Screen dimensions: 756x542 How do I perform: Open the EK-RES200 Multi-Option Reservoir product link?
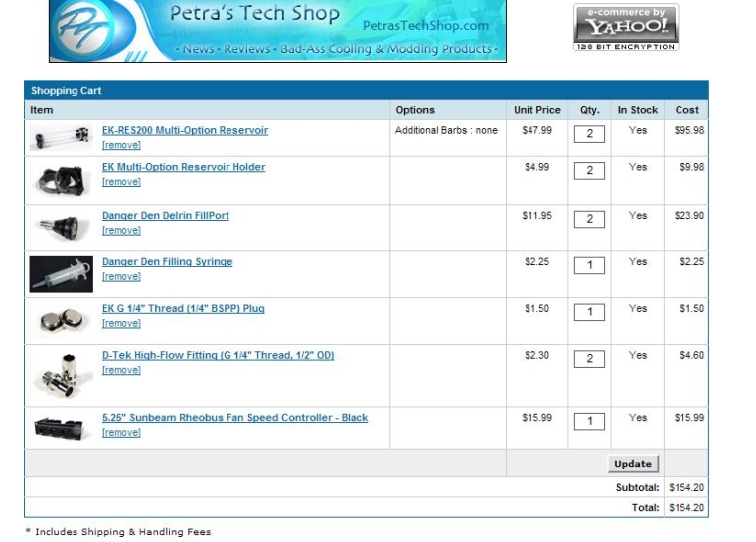185,130
